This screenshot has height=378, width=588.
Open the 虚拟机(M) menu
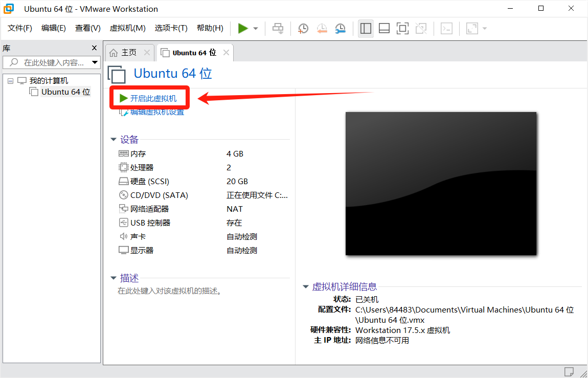click(x=127, y=28)
